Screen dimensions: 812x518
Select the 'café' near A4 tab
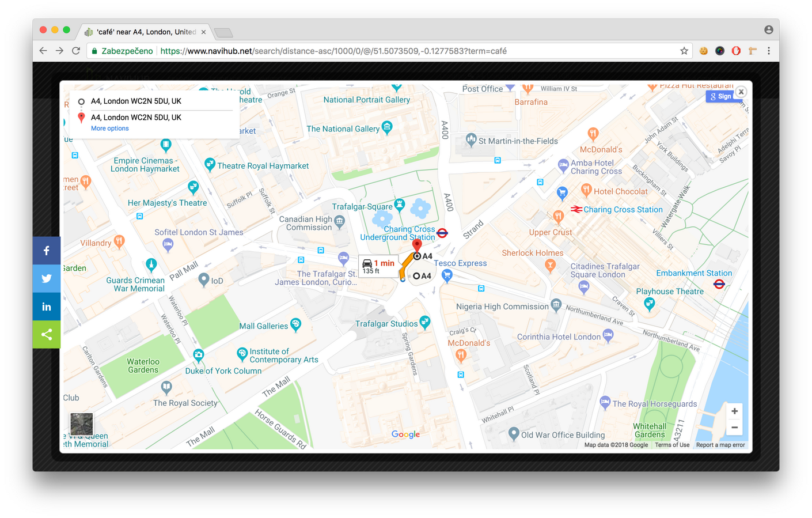pyautogui.click(x=144, y=32)
